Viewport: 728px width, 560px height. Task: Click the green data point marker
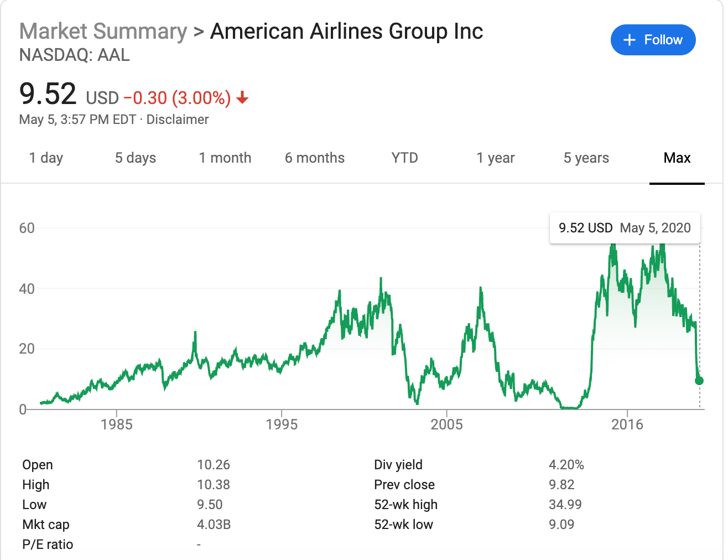(x=699, y=381)
